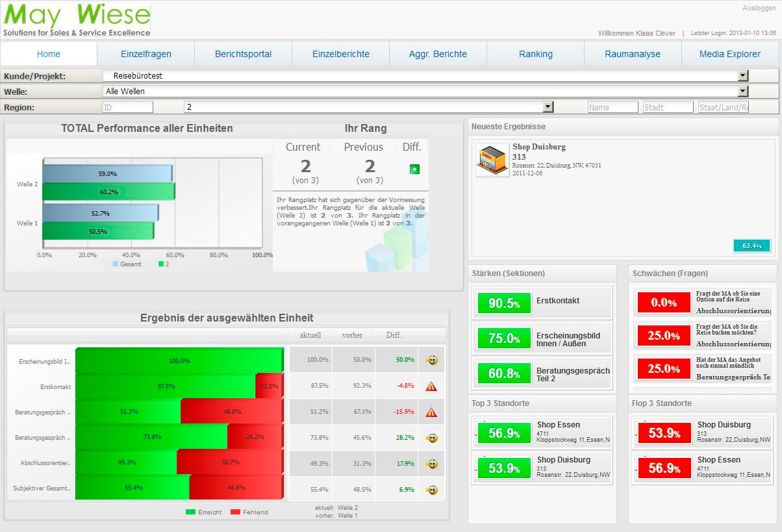The width and height of the screenshot is (782, 532).
Task: Toggle the Gesamt legend entry in chart
Action: pyautogui.click(x=127, y=264)
